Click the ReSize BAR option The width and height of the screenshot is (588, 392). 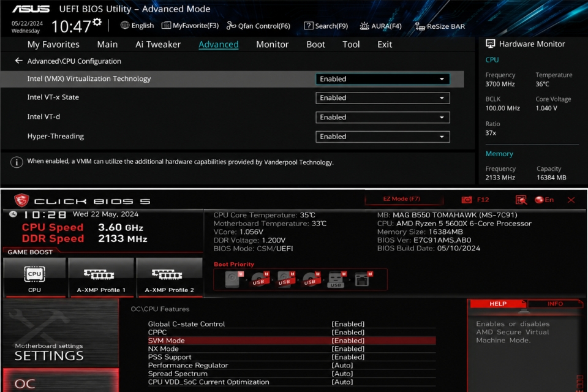[440, 26]
